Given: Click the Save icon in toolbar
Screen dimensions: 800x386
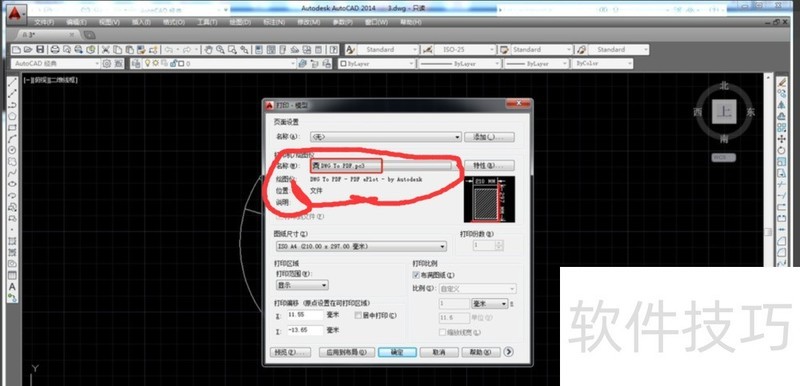Looking at the screenshot, I should pyautogui.click(x=40, y=49).
